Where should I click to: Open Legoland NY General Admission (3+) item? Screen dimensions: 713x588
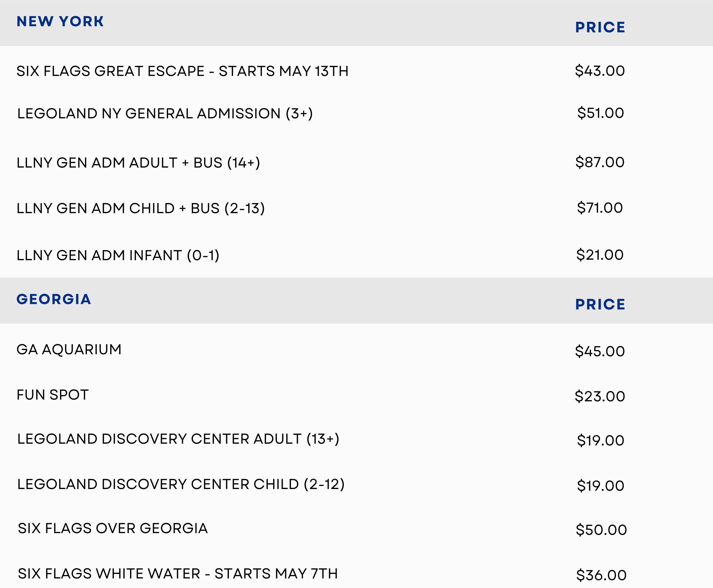coord(165,113)
